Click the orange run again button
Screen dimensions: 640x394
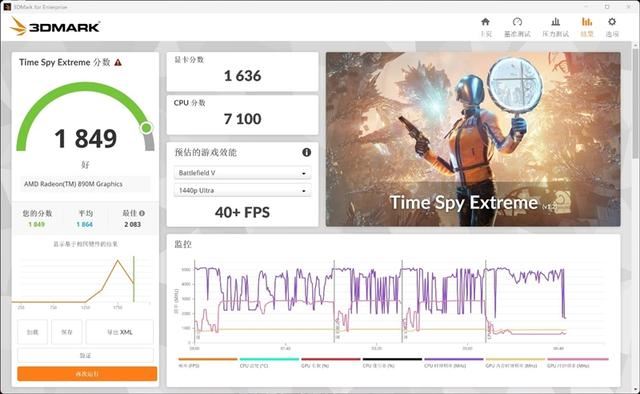pos(87,374)
